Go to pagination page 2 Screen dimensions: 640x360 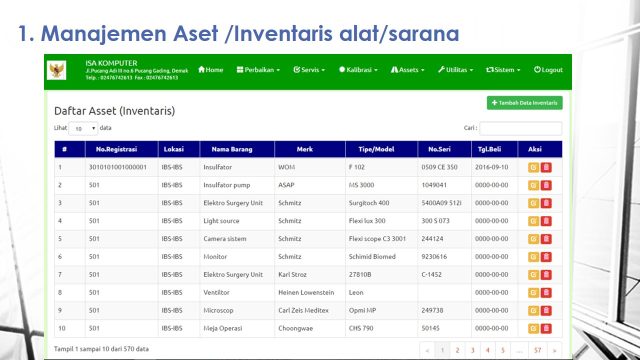pyautogui.click(x=457, y=350)
